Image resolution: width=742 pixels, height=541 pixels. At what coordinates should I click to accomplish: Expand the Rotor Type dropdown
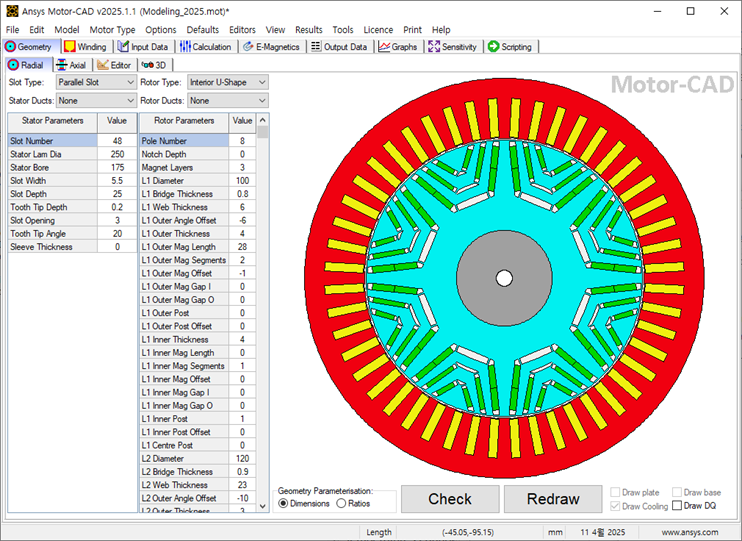tap(262, 82)
